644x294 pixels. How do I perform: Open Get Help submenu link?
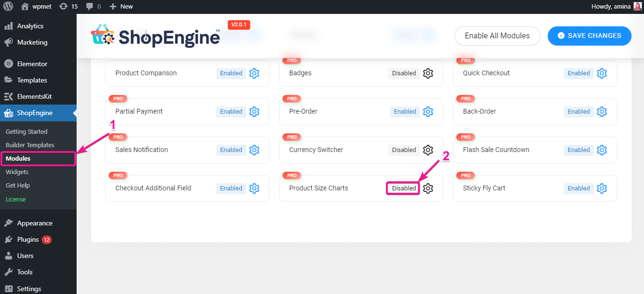[18, 185]
